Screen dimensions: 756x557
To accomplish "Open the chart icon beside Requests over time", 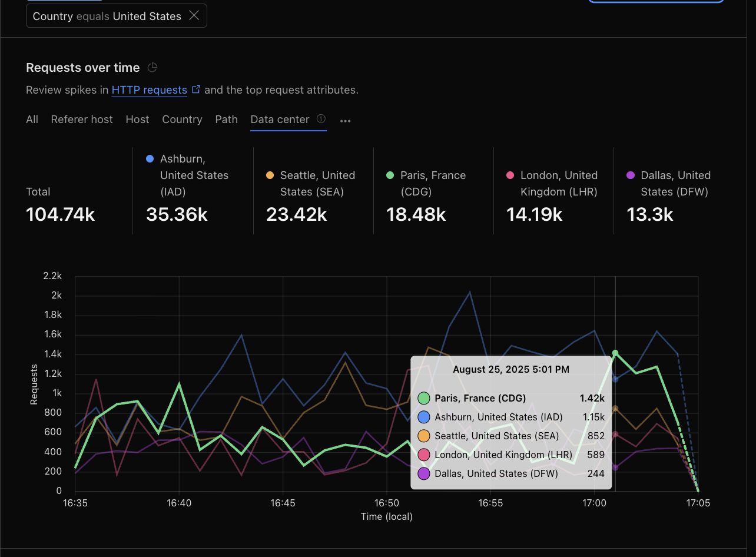I will (x=152, y=67).
